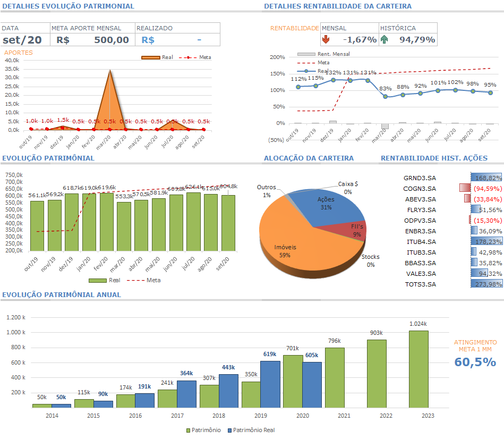The height and width of the screenshot is (439, 504).
Task: Select the 132% data point label in profitability chart
Action: pos(333,73)
